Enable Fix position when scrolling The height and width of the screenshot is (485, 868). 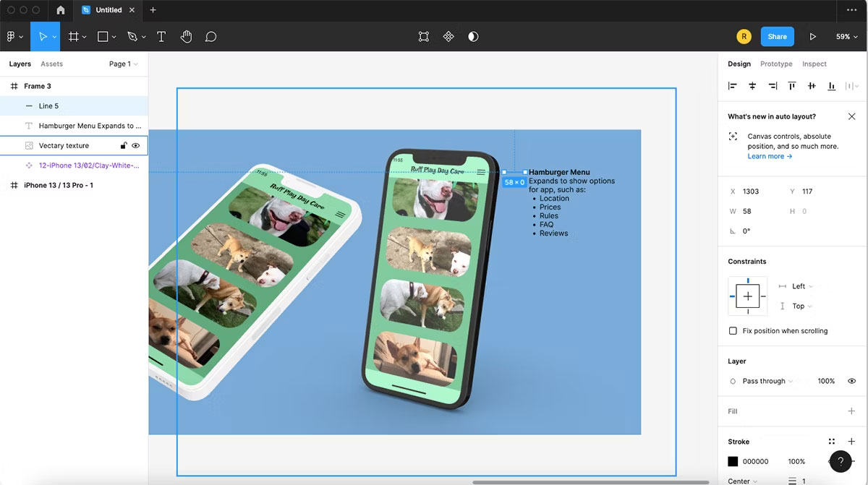(x=733, y=331)
